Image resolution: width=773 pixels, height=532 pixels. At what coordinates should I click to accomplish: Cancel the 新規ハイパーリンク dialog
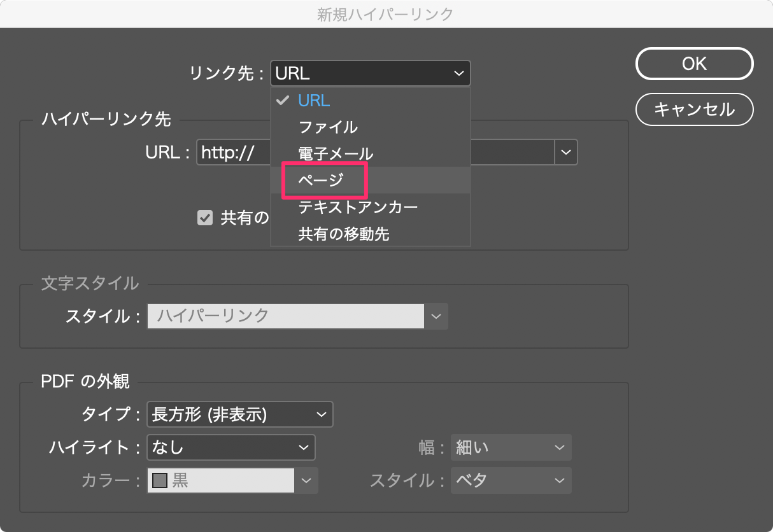(693, 109)
